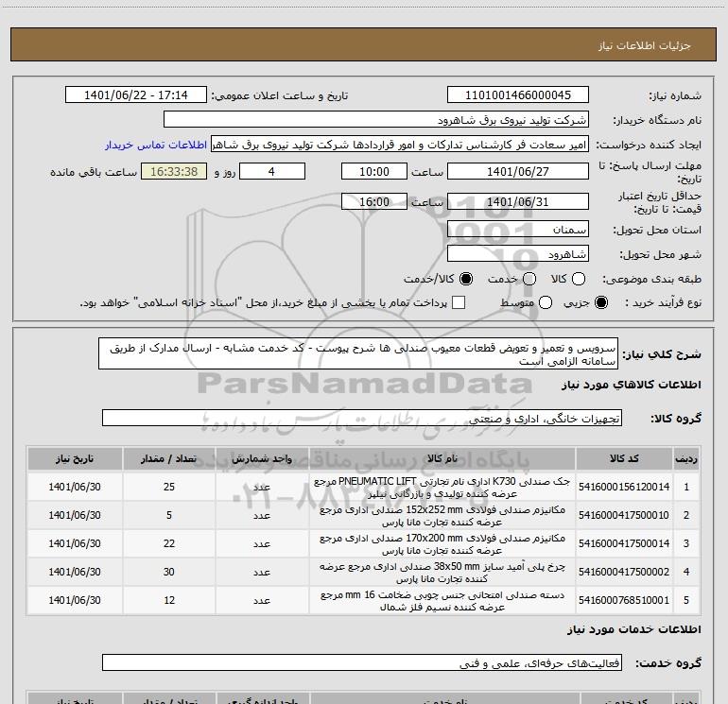This screenshot has height=704, width=728.
Task: Click the buyer name field شرکت تولید نیروی برق شاهرود
Action: click(376, 120)
